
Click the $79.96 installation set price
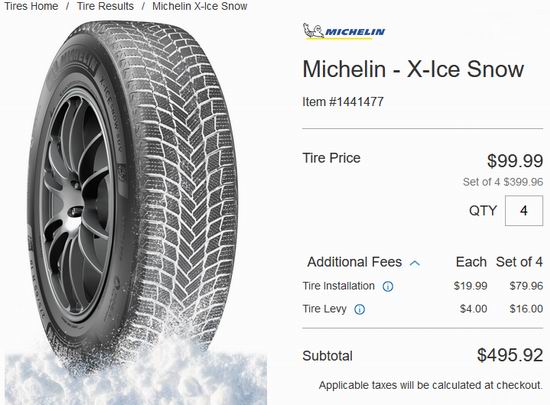[x=526, y=286]
